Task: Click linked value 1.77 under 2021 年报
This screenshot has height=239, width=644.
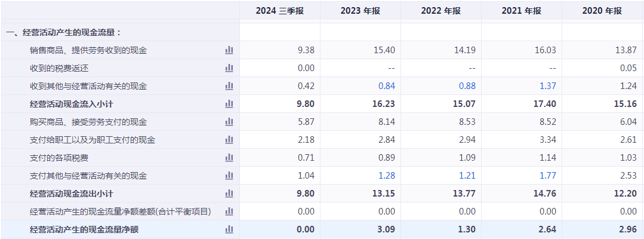Action: pyautogui.click(x=547, y=176)
